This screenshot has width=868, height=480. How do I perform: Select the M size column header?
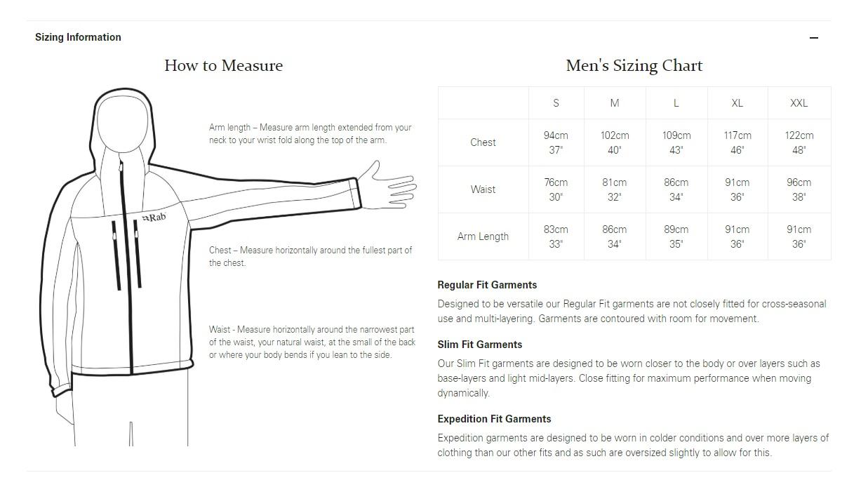click(x=614, y=103)
